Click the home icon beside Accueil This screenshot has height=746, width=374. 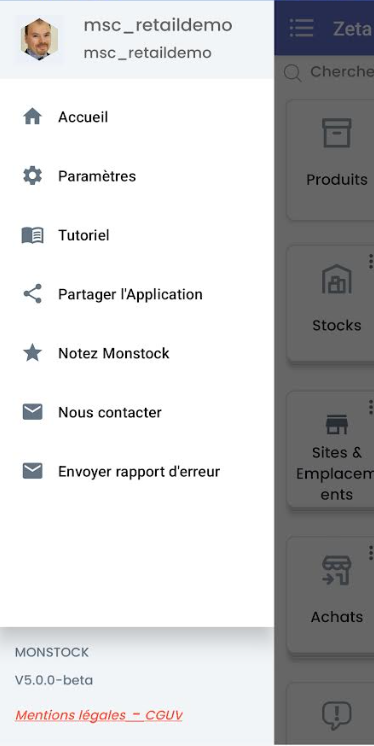pyautogui.click(x=32, y=117)
